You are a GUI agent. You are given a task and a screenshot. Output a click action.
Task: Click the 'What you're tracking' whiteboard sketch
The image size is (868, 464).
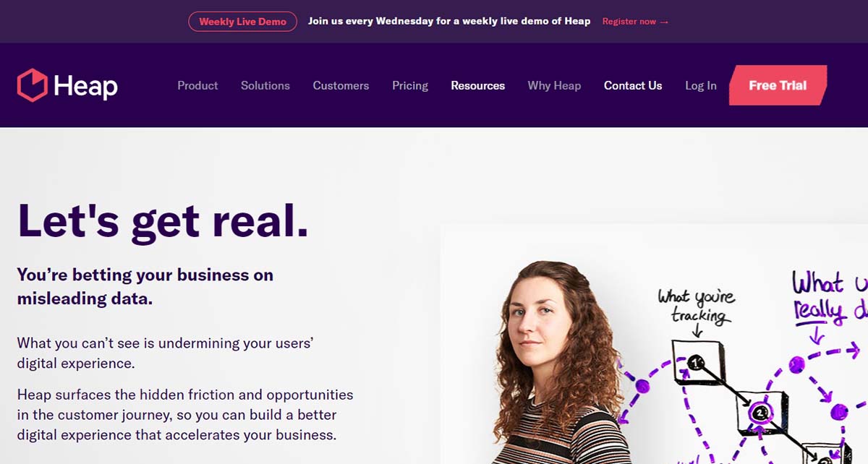(697, 306)
